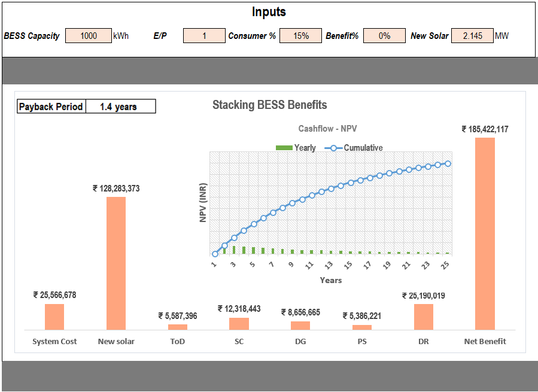
Task: Select the Payback Period value cell
Action: pyautogui.click(x=120, y=107)
